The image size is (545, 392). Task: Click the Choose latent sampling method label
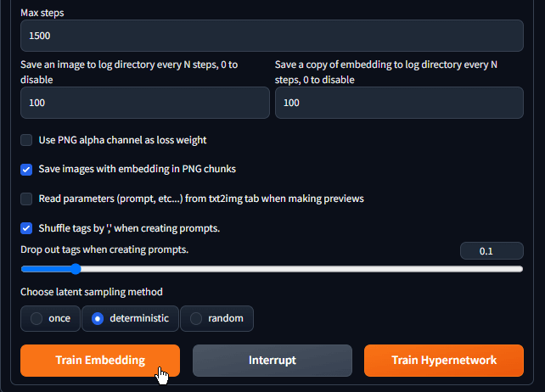coord(92,292)
